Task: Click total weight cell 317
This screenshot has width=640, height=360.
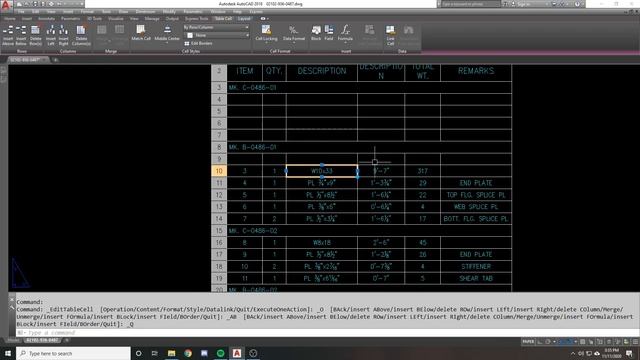Action: (x=422, y=171)
